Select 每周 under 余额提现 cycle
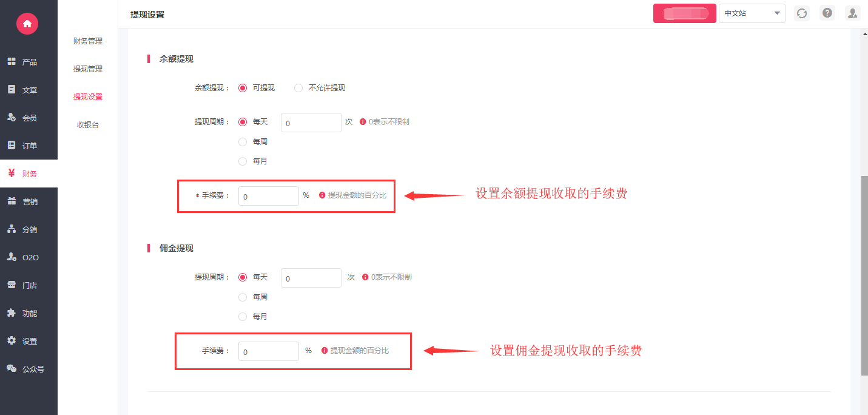Viewport: 868px width, 415px height. 243,142
